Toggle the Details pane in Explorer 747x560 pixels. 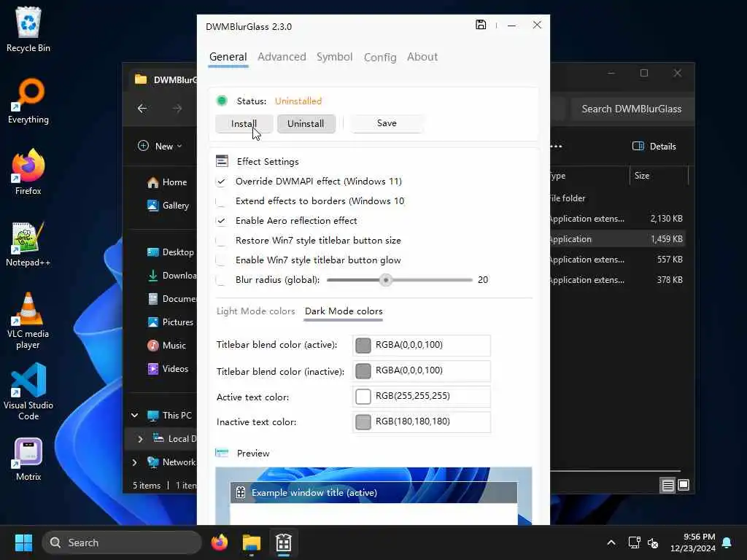click(x=654, y=146)
